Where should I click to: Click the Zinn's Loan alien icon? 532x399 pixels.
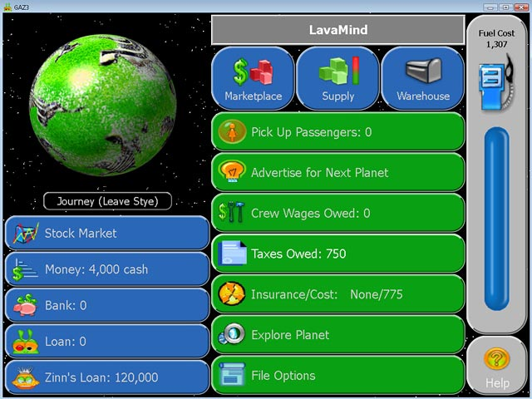click(x=26, y=377)
